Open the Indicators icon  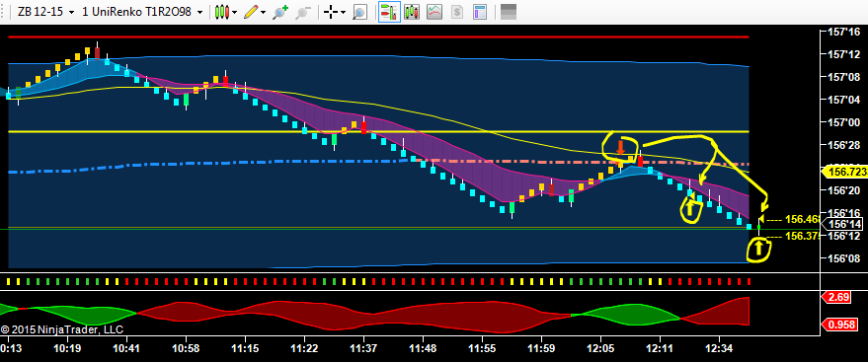click(434, 12)
